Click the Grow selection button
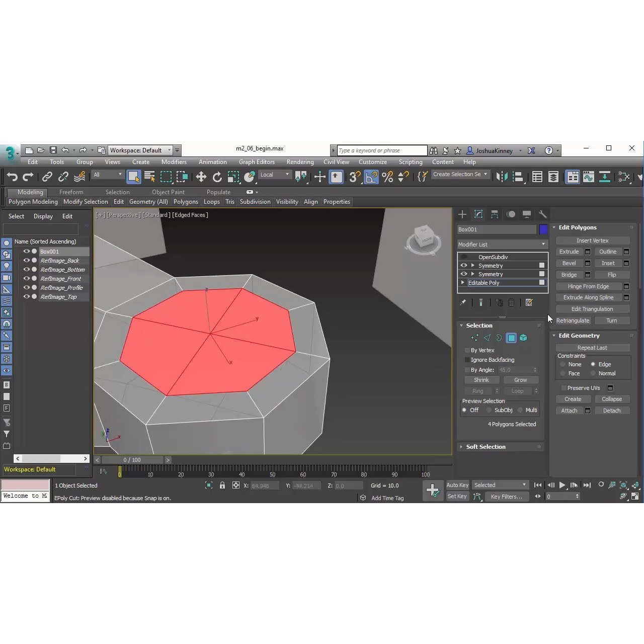This screenshot has width=644, height=644. click(x=520, y=380)
